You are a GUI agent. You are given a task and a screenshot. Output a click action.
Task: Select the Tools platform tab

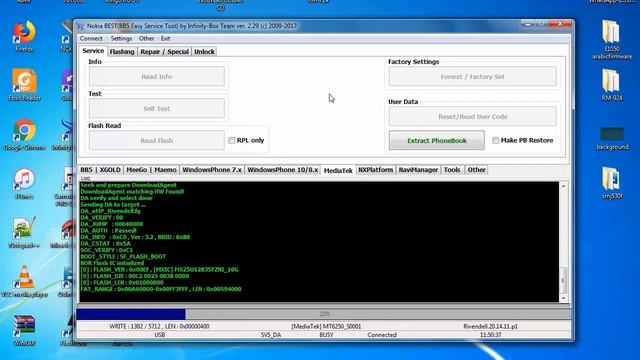pyautogui.click(x=452, y=170)
